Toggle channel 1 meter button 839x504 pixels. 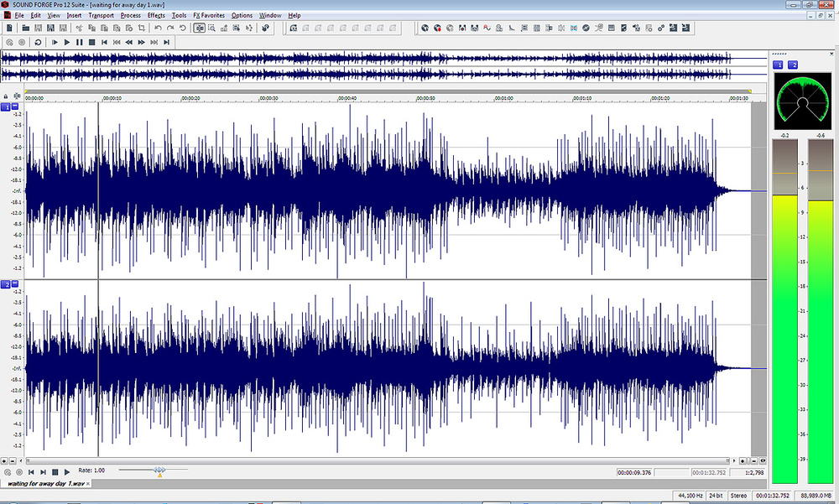point(778,65)
